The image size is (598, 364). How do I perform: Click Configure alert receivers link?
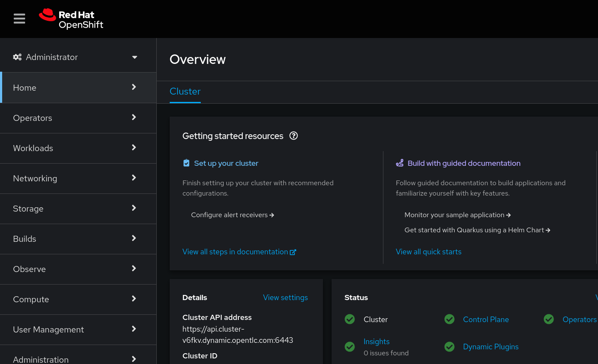[232, 215]
